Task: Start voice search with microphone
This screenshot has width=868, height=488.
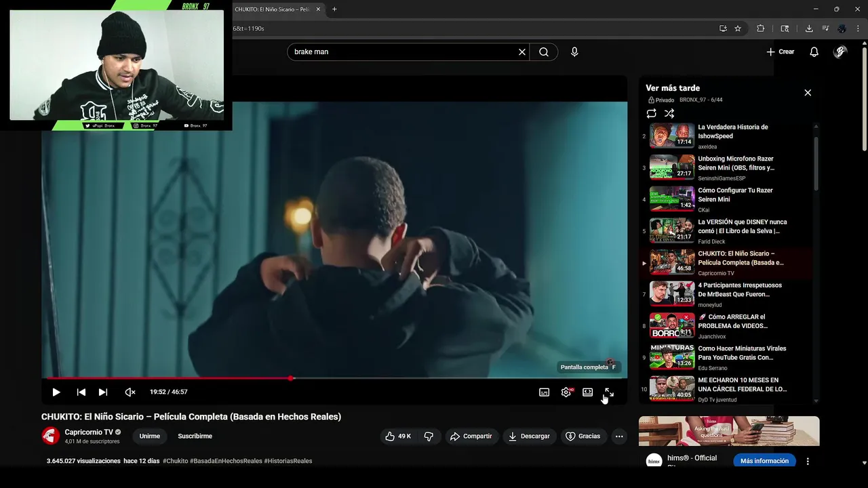Action: [x=574, y=52]
